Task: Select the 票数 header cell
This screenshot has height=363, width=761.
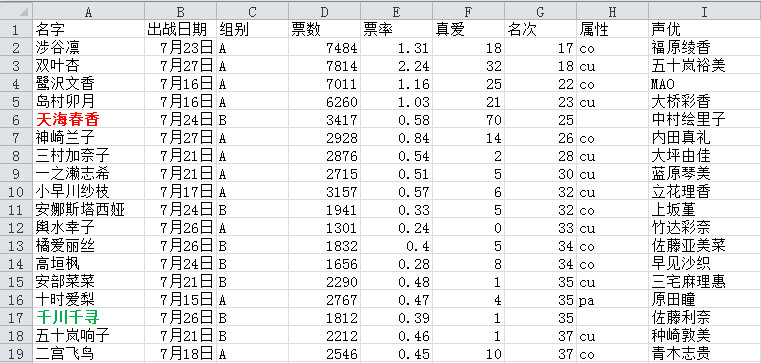Action: (325, 30)
